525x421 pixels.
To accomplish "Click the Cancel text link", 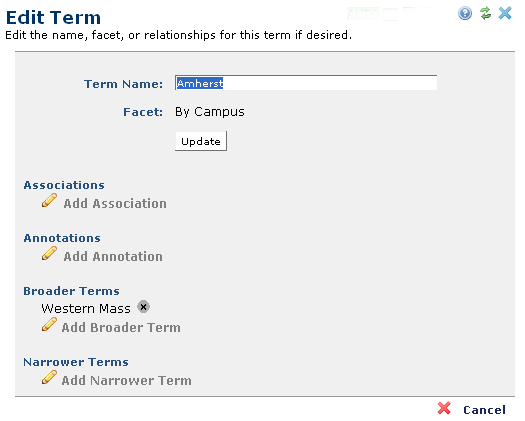I will pos(484,410).
